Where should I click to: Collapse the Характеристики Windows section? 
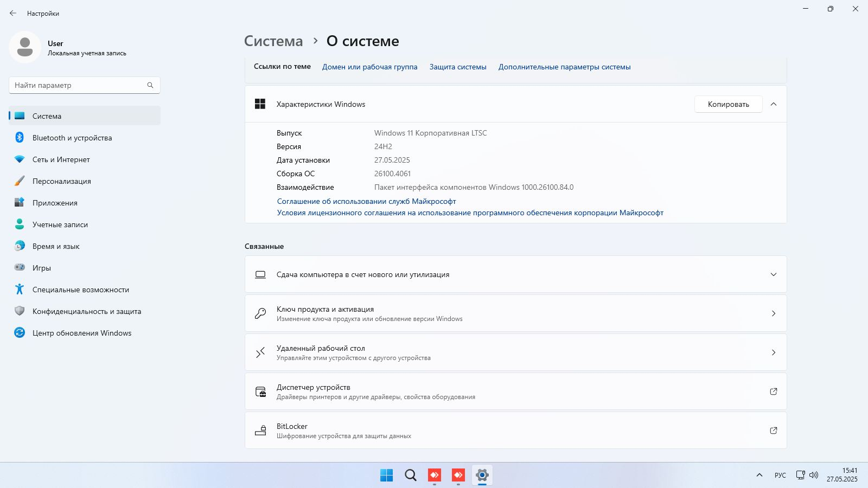point(774,104)
